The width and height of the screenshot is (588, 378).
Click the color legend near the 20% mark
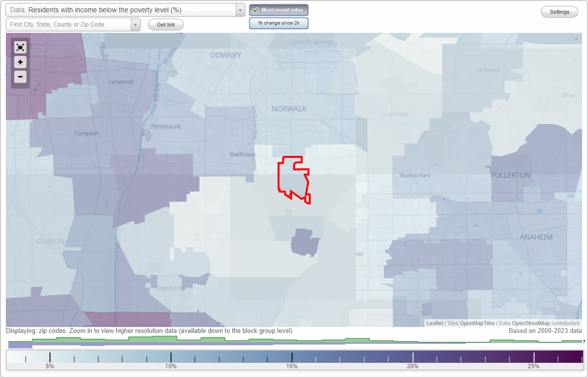[x=412, y=357]
